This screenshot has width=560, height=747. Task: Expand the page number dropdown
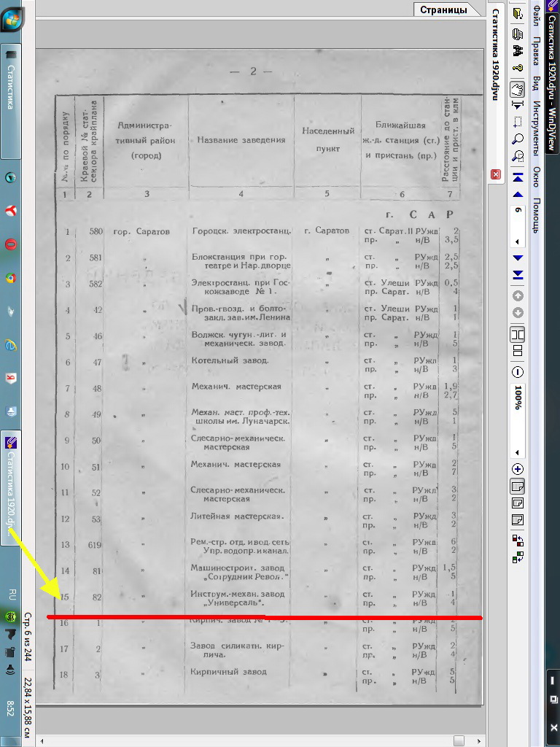coord(518,241)
